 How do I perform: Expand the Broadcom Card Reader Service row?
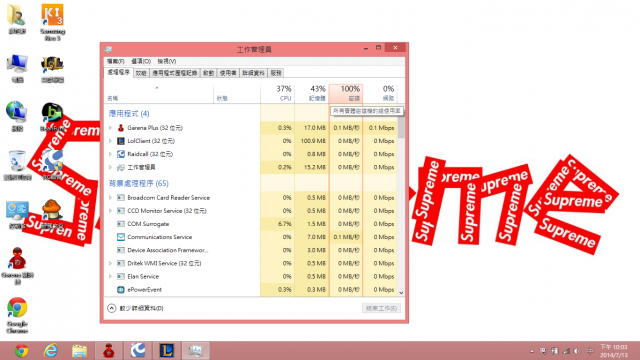[x=110, y=198]
